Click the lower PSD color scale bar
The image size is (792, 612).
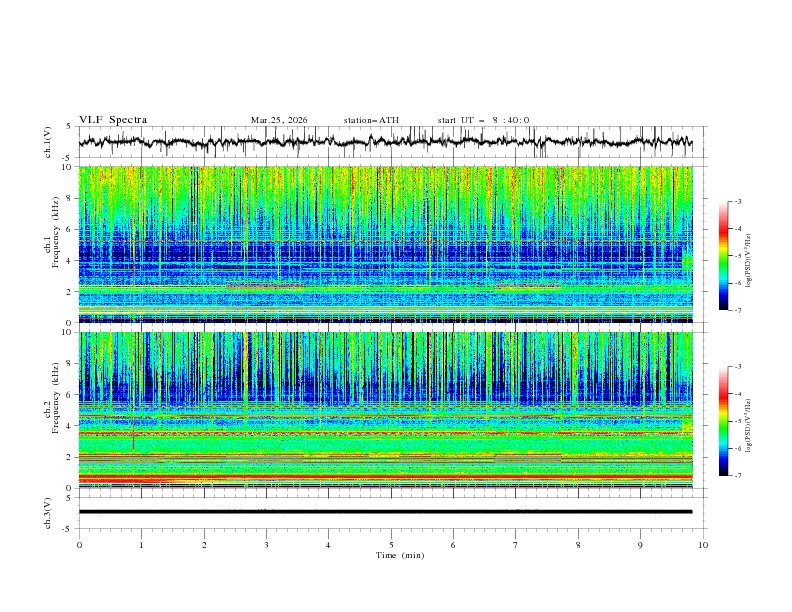click(724, 421)
